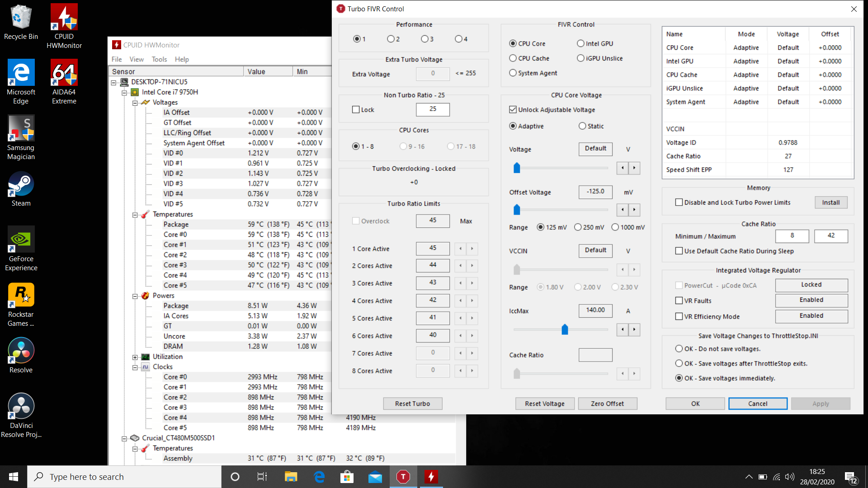Open the Help menu in HWMonitor
The width and height of the screenshot is (868, 488).
(x=182, y=59)
